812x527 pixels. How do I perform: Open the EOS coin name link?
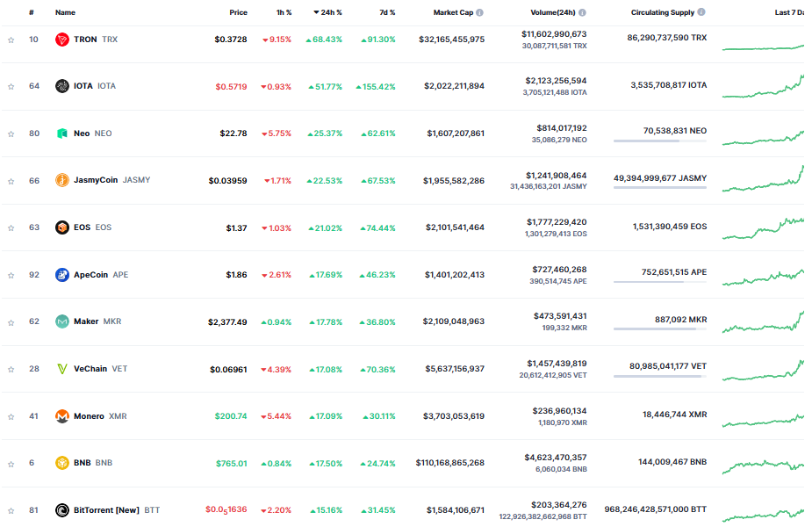coord(93,227)
